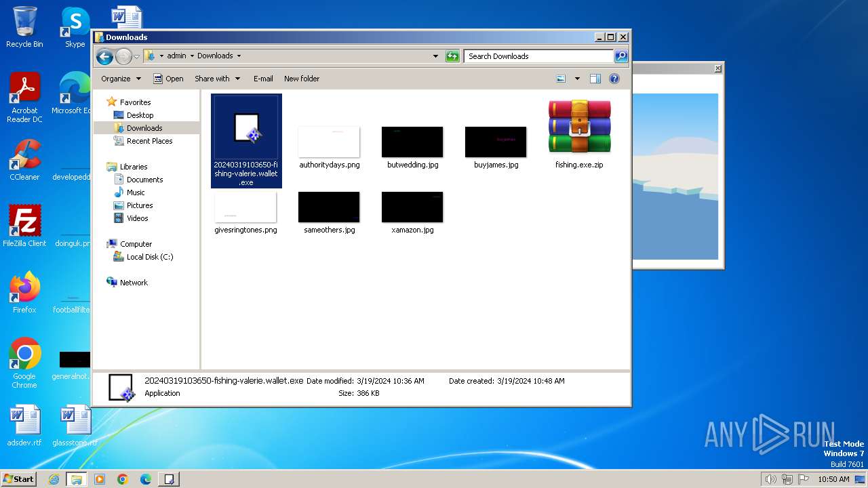
Task: Open the Documents library
Action: point(144,180)
